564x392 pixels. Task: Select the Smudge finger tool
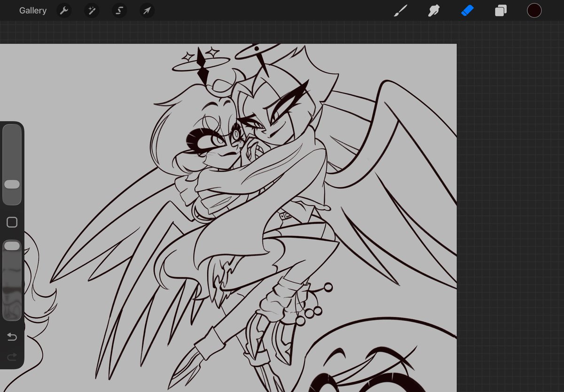[433, 10]
